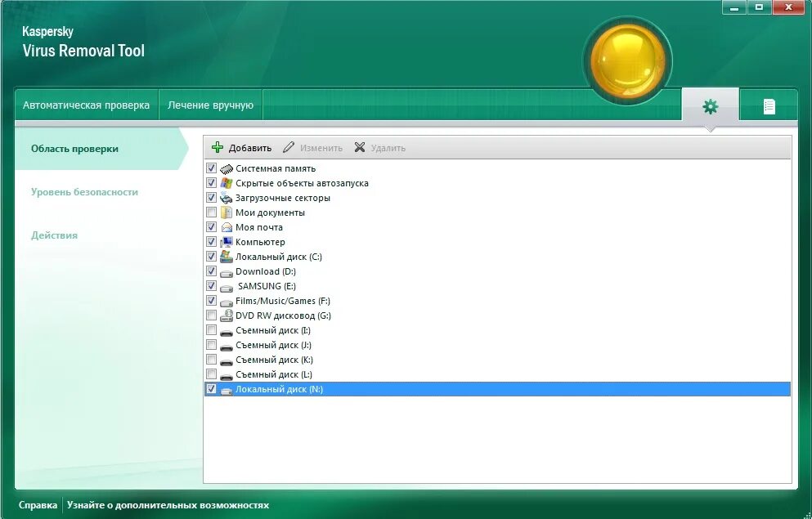Viewport: 812px width, 519px height.
Task: Click the Локальный диск (N:) drive icon
Action: pyautogui.click(x=227, y=390)
